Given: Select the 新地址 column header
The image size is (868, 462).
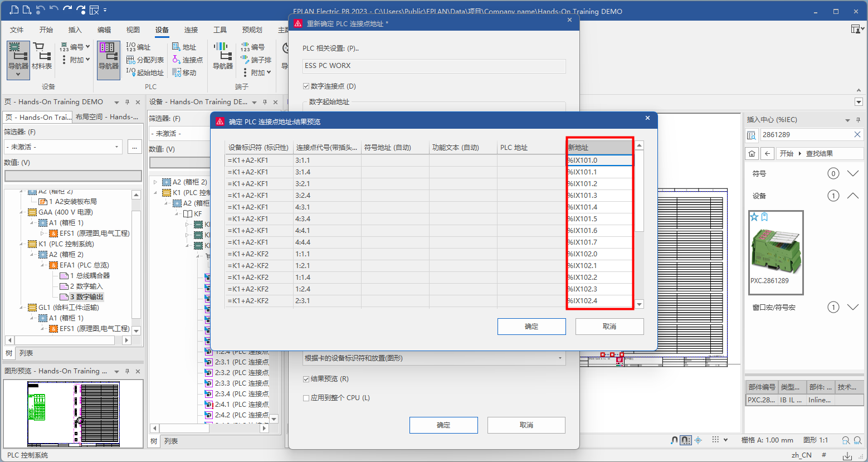Looking at the screenshot, I should [599, 148].
